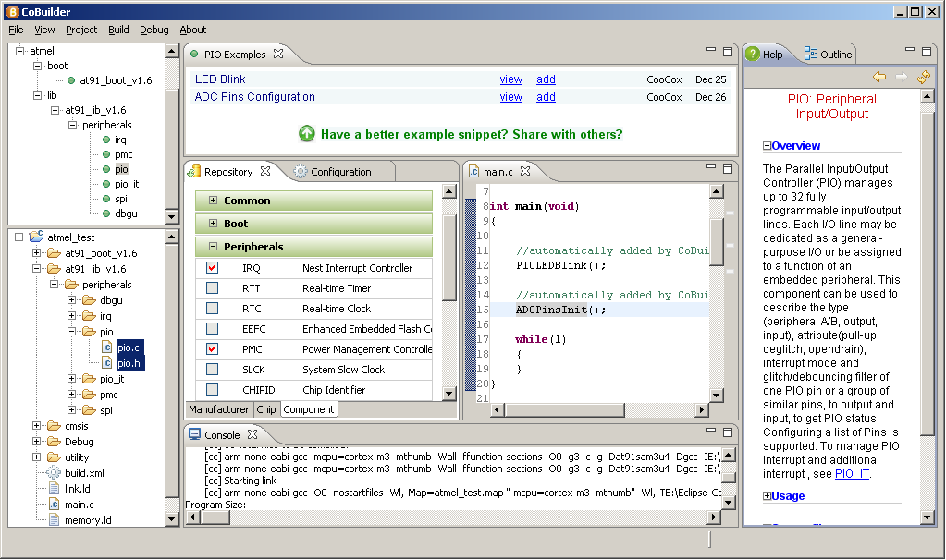
Task: Click the forward arrow in Help panel
Action: [902, 77]
